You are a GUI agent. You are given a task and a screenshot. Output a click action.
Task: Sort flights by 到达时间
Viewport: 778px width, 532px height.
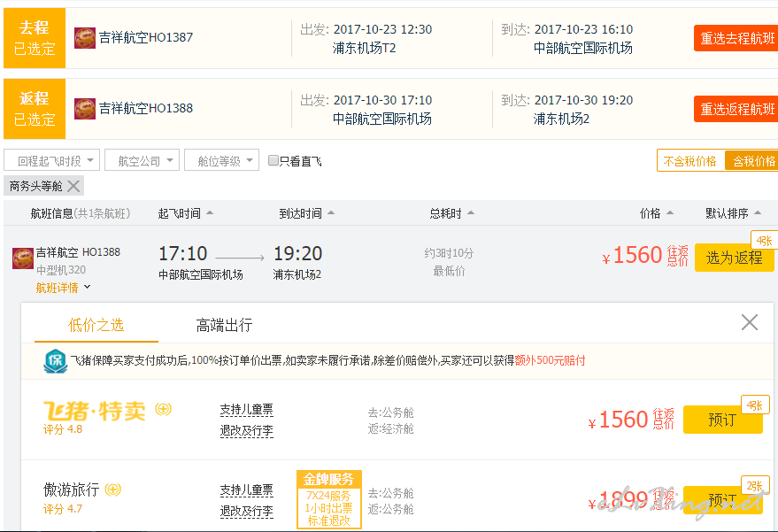[306, 213]
